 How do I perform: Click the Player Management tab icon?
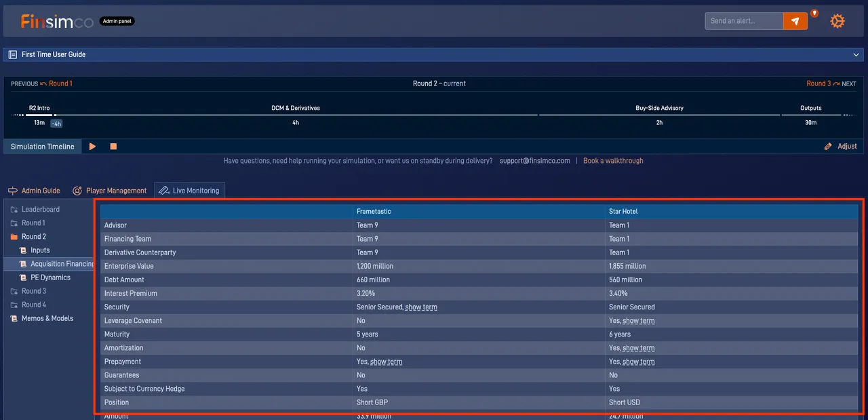coord(77,191)
